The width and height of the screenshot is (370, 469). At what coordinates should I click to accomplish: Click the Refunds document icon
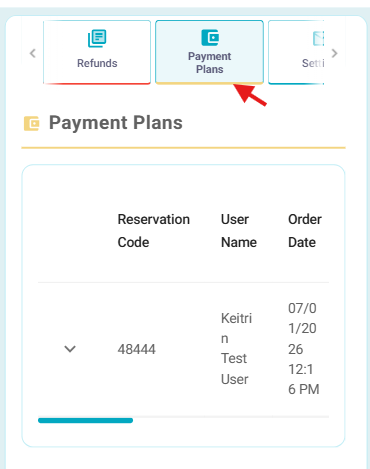coord(97,38)
